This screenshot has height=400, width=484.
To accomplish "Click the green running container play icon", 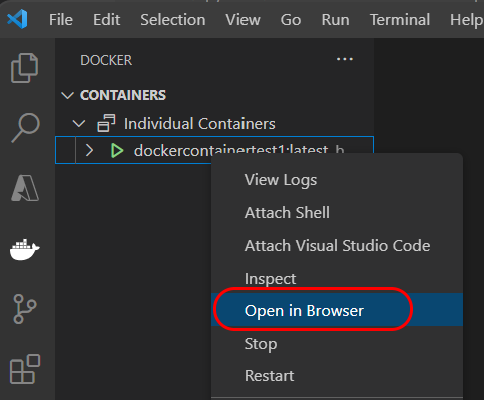I will (117, 151).
